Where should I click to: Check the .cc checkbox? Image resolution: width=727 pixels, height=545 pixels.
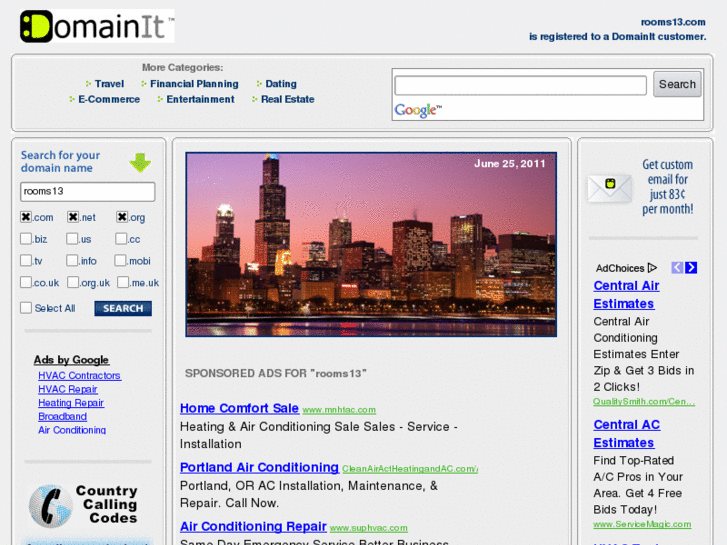pyautogui.click(x=121, y=238)
